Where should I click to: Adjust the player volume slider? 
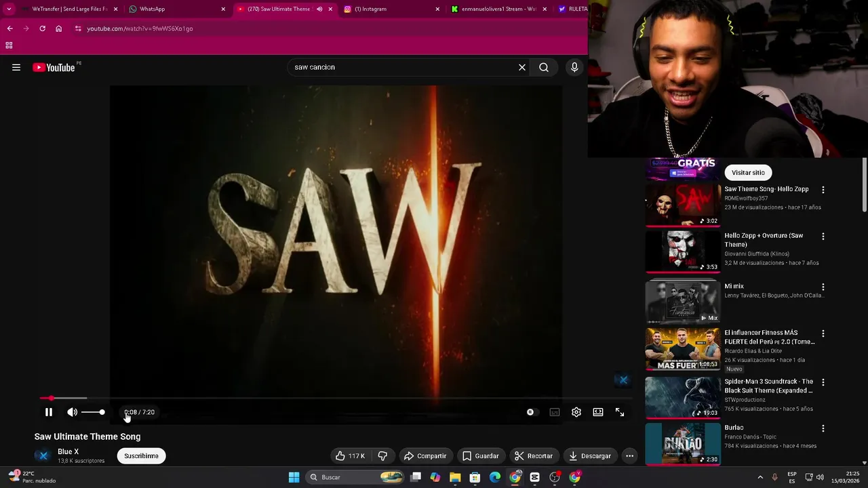(x=93, y=412)
